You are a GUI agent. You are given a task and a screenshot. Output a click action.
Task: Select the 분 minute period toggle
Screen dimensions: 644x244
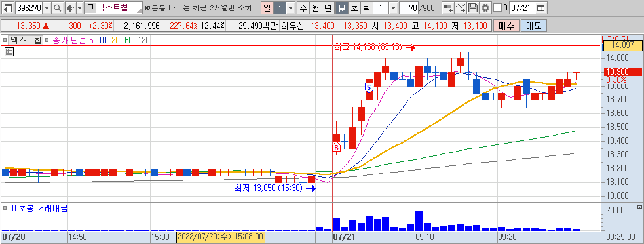point(341,8)
